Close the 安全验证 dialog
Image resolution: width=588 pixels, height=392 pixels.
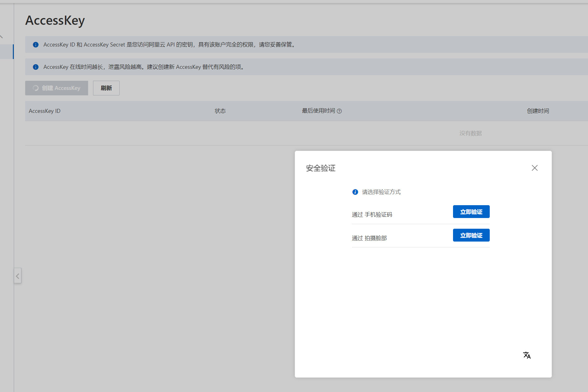pyautogui.click(x=534, y=168)
